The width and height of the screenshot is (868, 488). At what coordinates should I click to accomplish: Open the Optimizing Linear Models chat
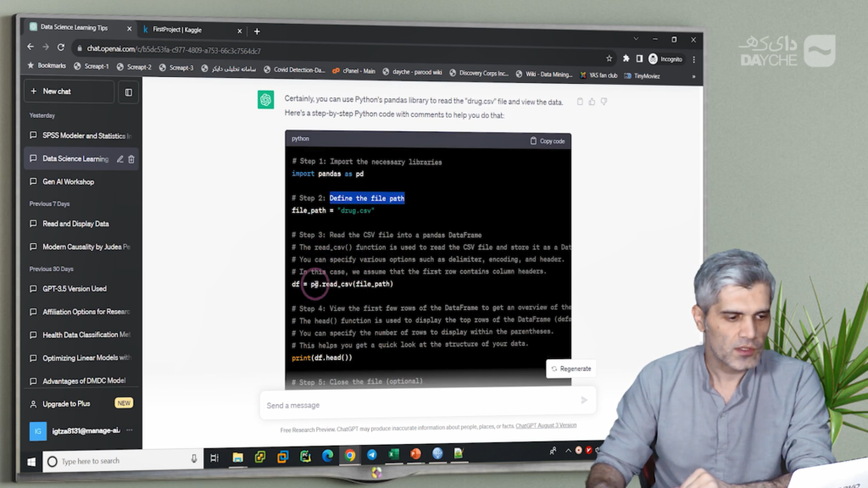click(x=81, y=358)
